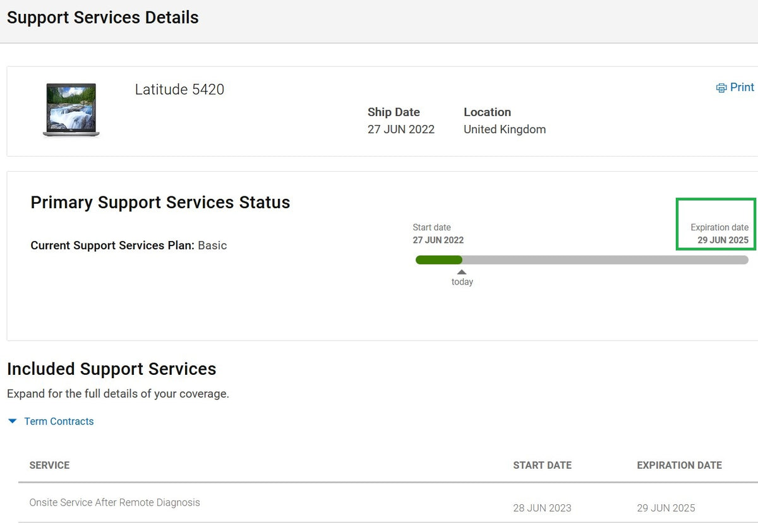Image resolution: width=758 pixels, height=532 pixels.
Task: Click the grey remaining portion of the support timeline
Action: 605,259
